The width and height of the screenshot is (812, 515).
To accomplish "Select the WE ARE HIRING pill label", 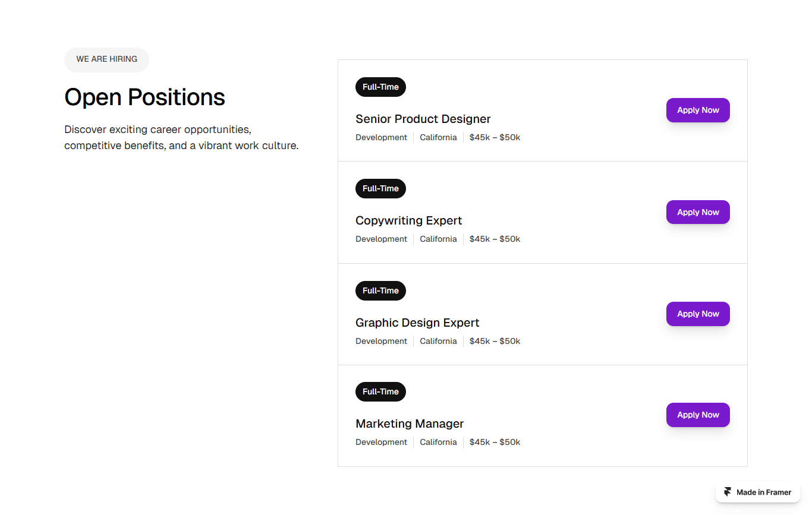I will 106,59.
